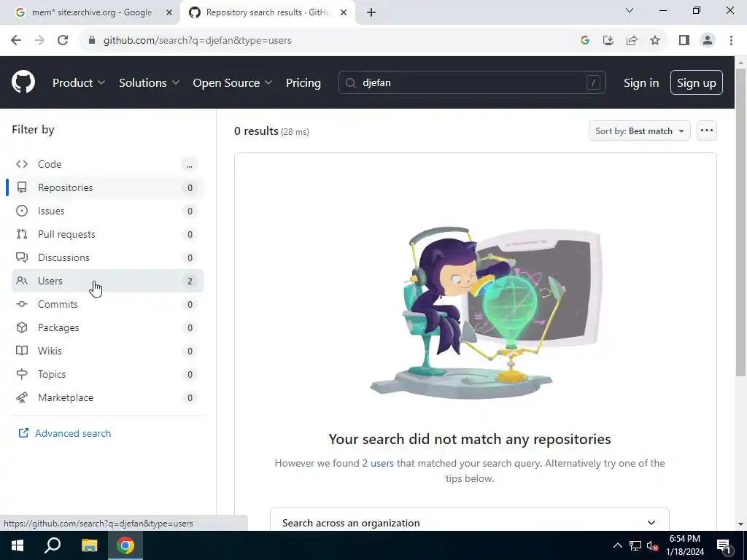Viewport: 747px width, 560px height.
Task: Click the page vertical scrollbar thumb
Action: pos(740,222)
